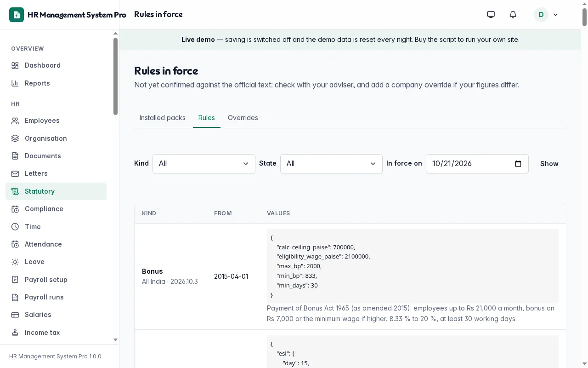Click the Leave sun icon
Image resolution: width=588 pixels, height=368 pixels.
[15, 262]
